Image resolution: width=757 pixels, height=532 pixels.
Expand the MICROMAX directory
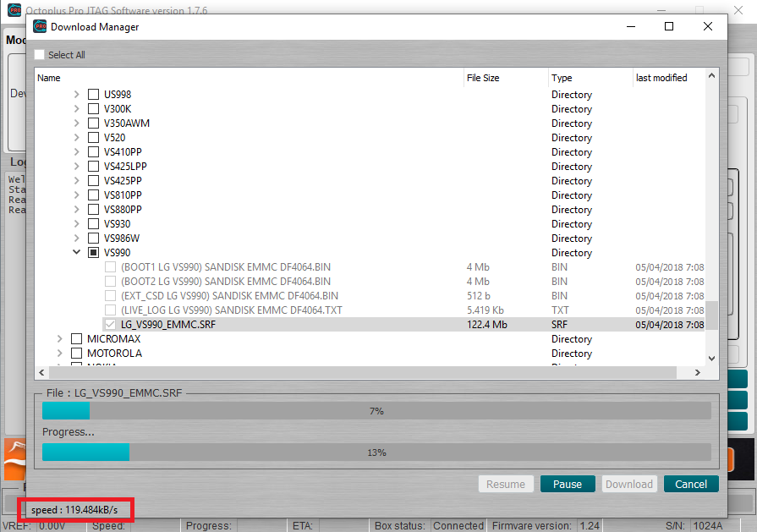(x=59, y=339)
